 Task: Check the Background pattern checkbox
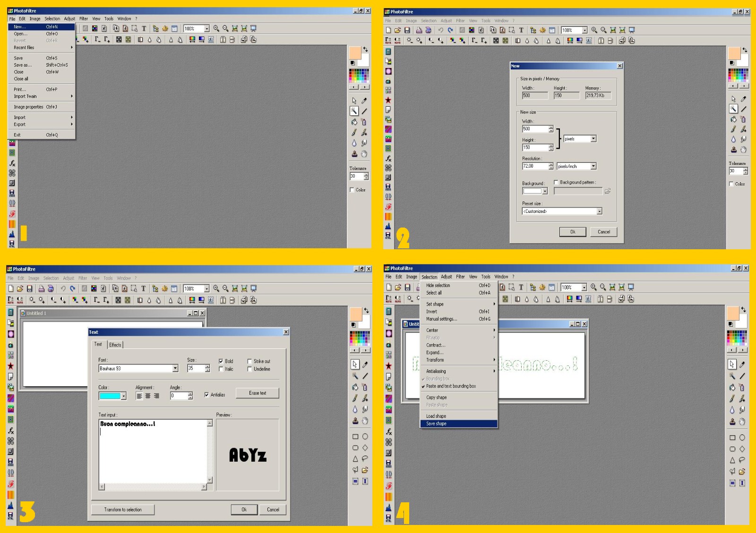[x=556, y=182]
